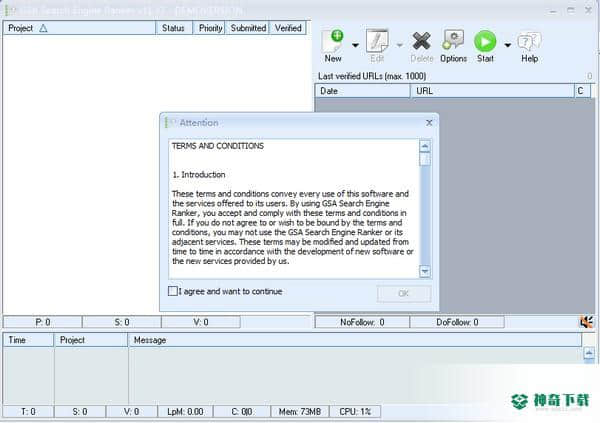The width and height of the screenshot is (600, 423).
Task: Click the DoFollow: 0 status cell
Action: click(x=457, y=322)
